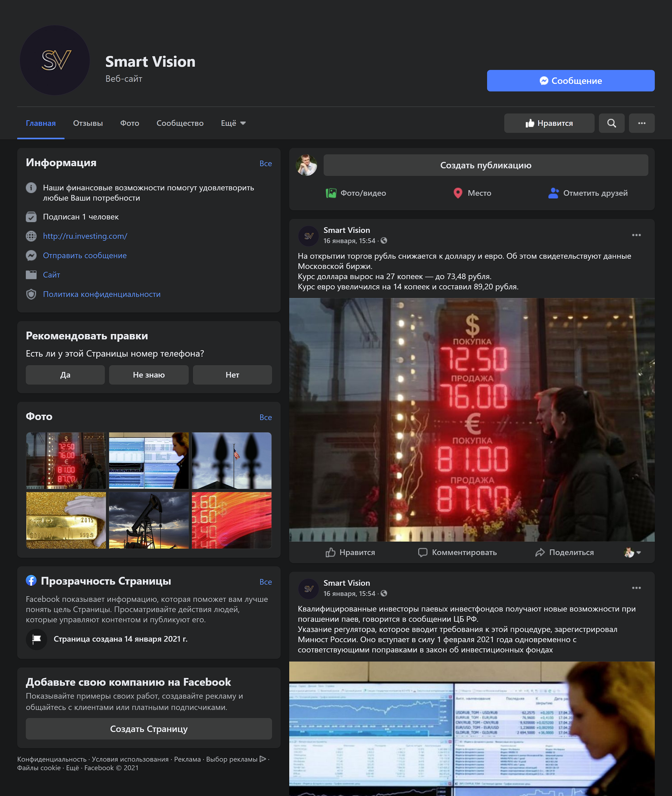Click the Smart Vision SV profile logo

point(55,60)
